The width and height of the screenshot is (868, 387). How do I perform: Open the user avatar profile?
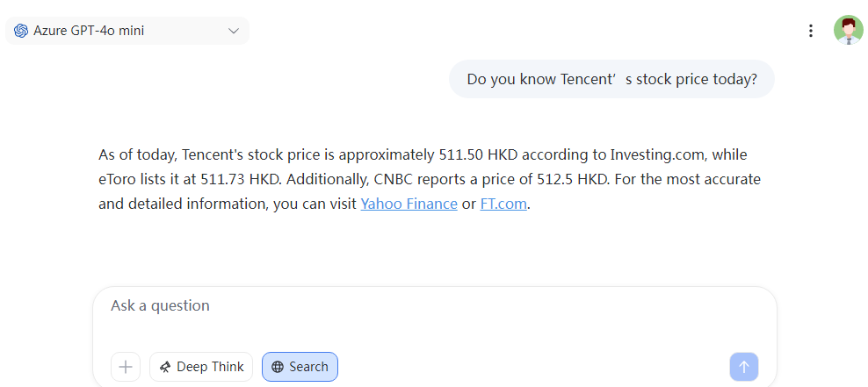[x=848, y=31]
